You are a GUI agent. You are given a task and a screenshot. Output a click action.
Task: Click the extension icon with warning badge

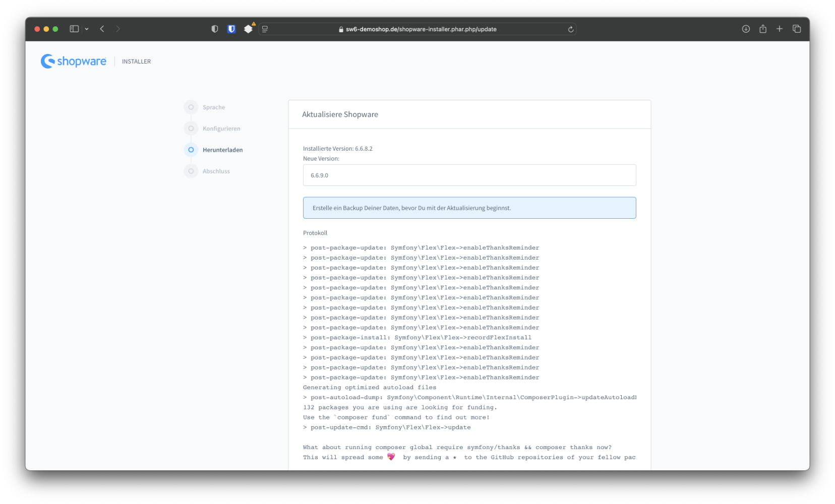248,29
